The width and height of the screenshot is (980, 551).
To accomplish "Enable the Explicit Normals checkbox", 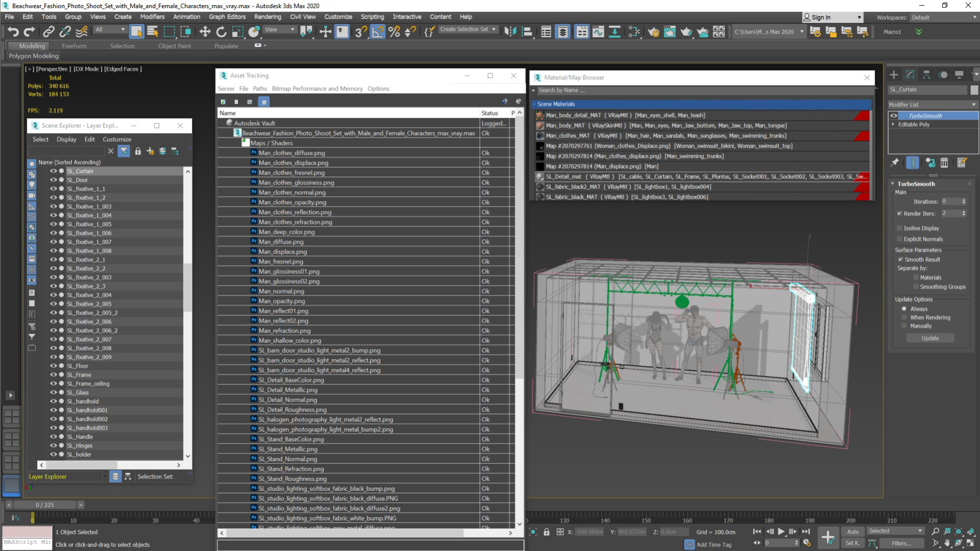I will 899,239.
